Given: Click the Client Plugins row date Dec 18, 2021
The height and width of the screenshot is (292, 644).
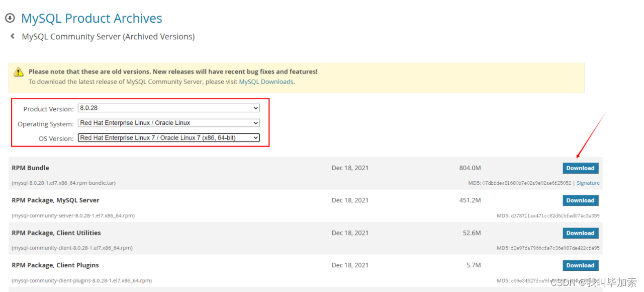Looking at the screenshot, I should 350,265.
